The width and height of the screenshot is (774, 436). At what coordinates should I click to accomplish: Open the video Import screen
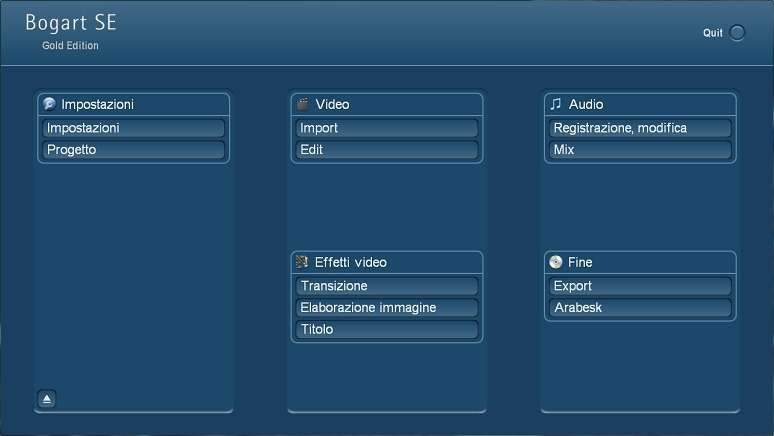pos(387,128)
